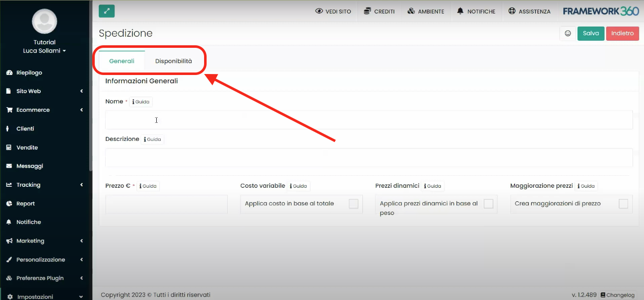Open Riepilogo in the sidebar

point(29,72)
